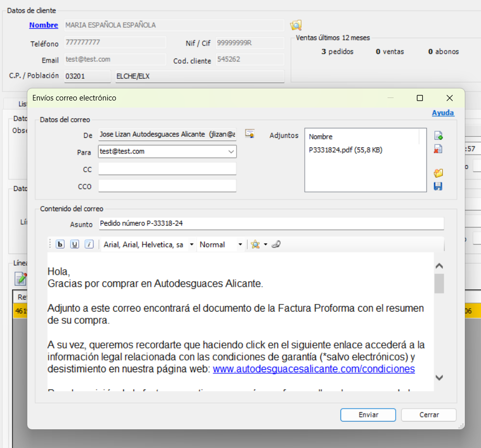Open the Normal text size dropdown

240,245
